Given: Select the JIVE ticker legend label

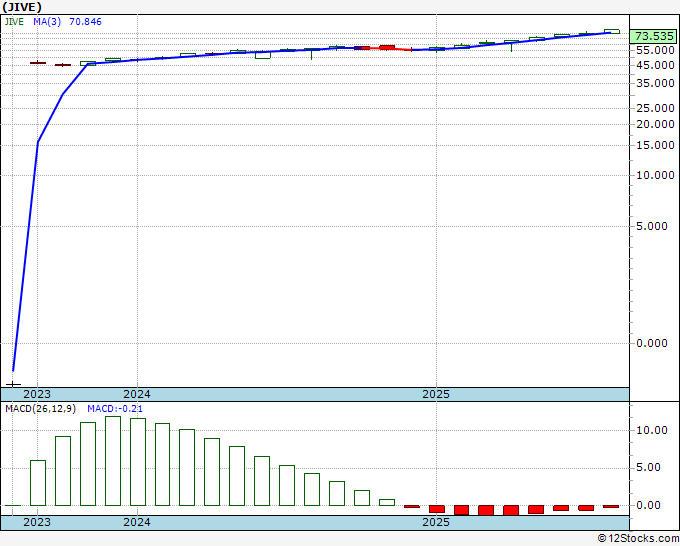Looking at the screenshot, I should pyautogui.click(x=14, y=22).
